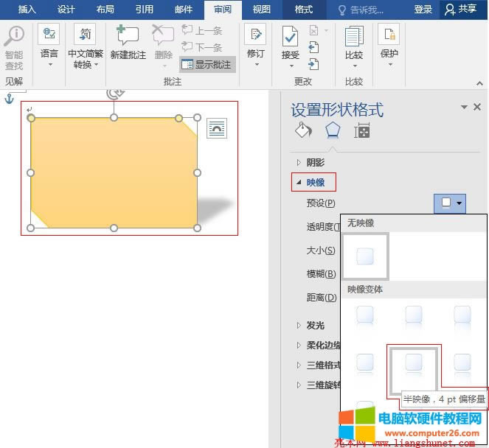Screen dimensions: 489x448
Task: Select the Effects pentagon icon
Action: (333, 131)
